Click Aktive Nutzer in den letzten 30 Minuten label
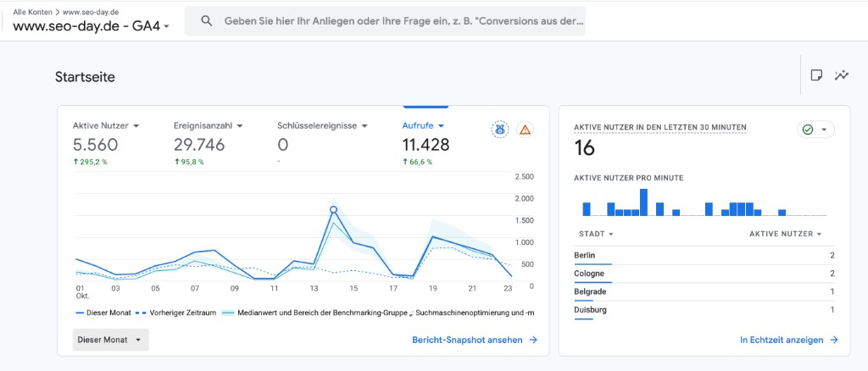This screenshot has height=371, width=868. click(659, 128)
